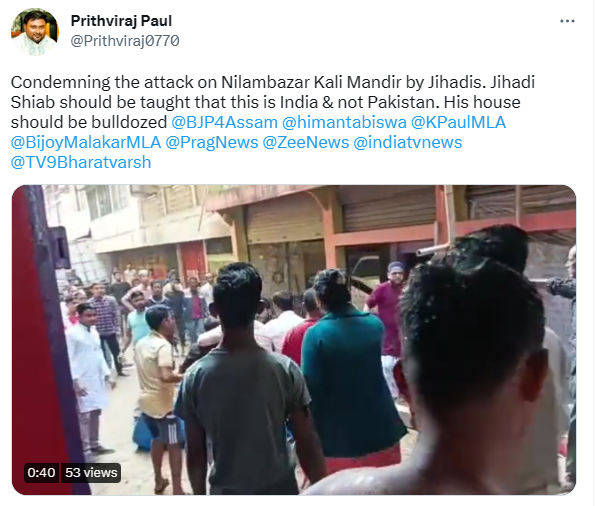Image resolution: width=596 pixels, height=506 pixels.
Task: Open the three-dot more options menu
Action: [x=567, y=21]
